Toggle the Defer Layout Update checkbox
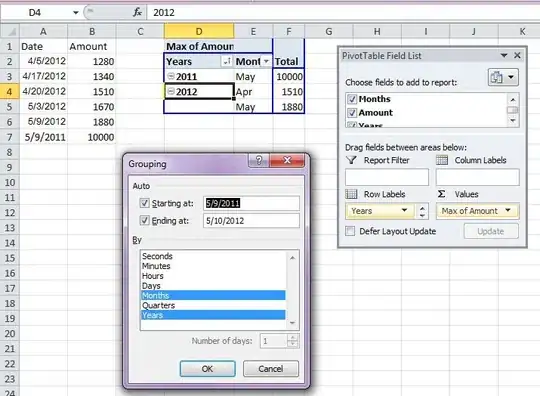The image size is (540, 396). pos(350,231)
